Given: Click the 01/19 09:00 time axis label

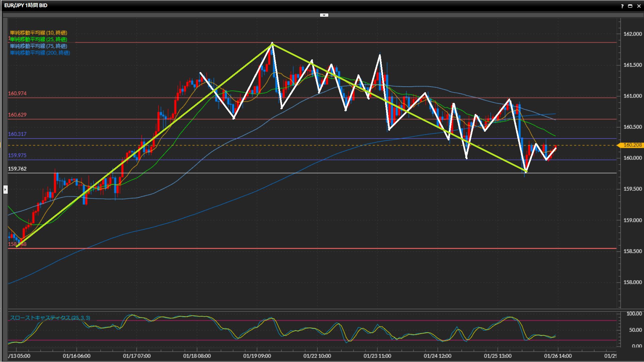Looking at the screenshot, I should pyautogui.click(x=257, y=356).
